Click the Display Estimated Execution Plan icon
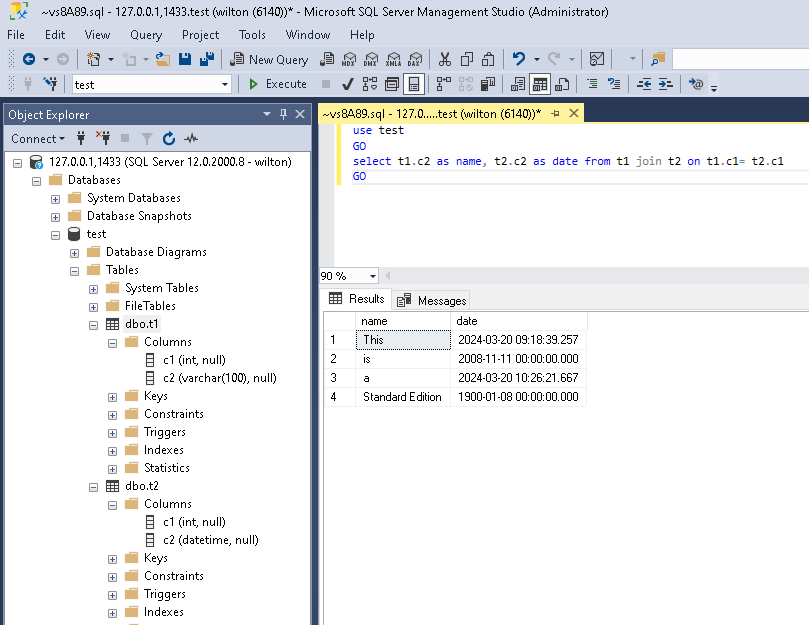 (369, 84)
